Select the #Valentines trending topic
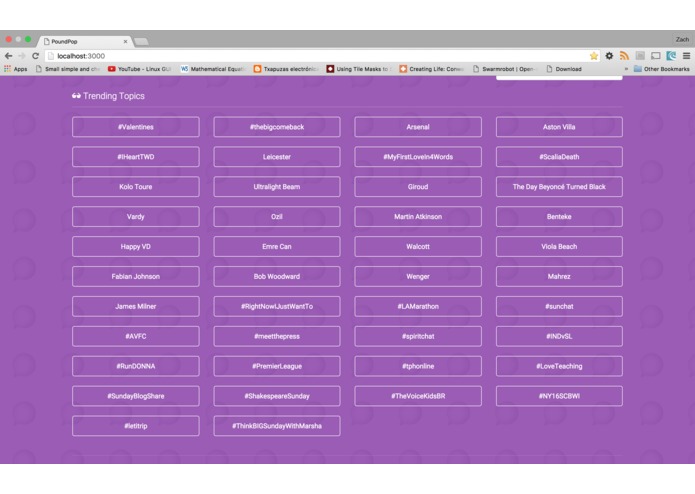Image resolution: width=695 pixels, height=494 pixels. (x=136, y=127)
